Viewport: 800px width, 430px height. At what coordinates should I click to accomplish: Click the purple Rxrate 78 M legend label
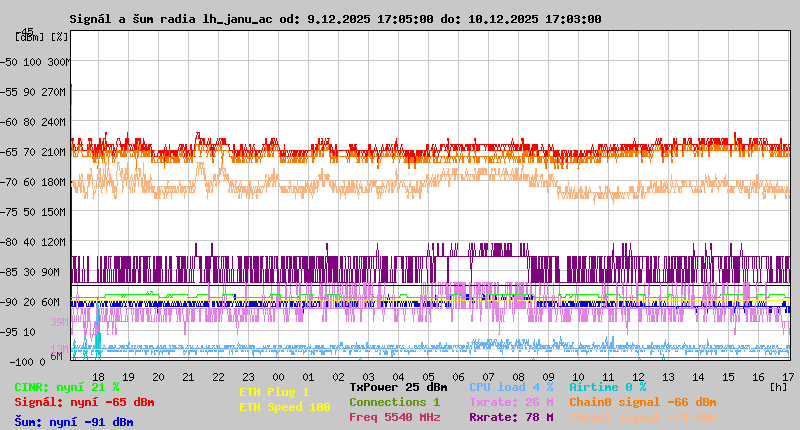pyautogui.click(x=510, y=417)
